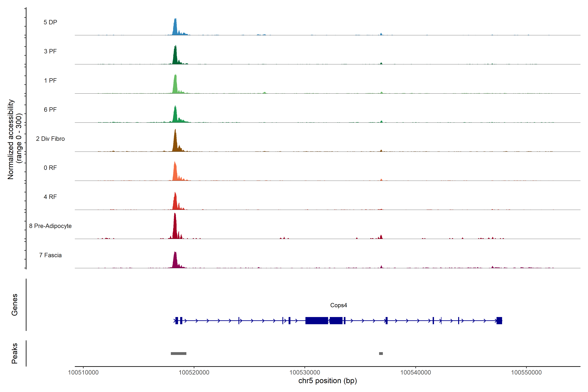The height and width of the screenshot is (392, 588).
Task: Click the 100510000 axis tick label
Action: (83, 372)
